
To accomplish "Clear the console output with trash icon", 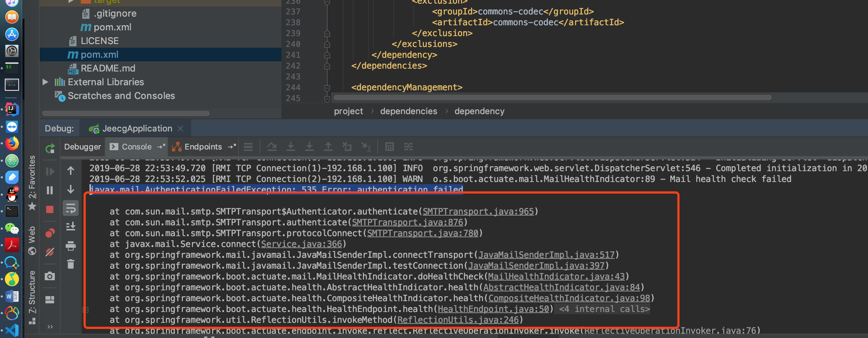I will (71, 264).
